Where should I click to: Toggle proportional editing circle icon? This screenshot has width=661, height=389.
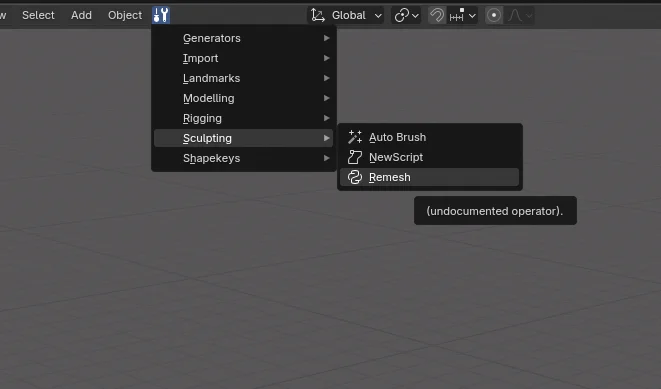[x=494, y=16]
